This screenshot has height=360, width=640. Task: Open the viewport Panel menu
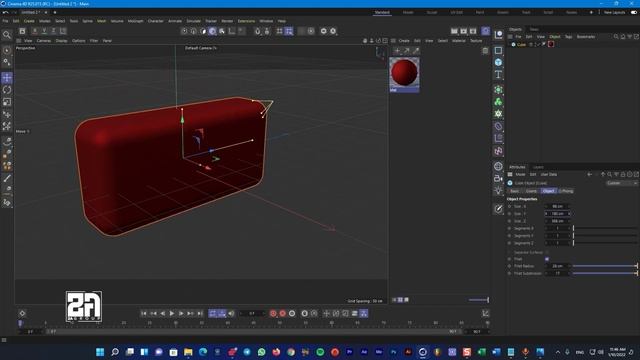[107, 41]
